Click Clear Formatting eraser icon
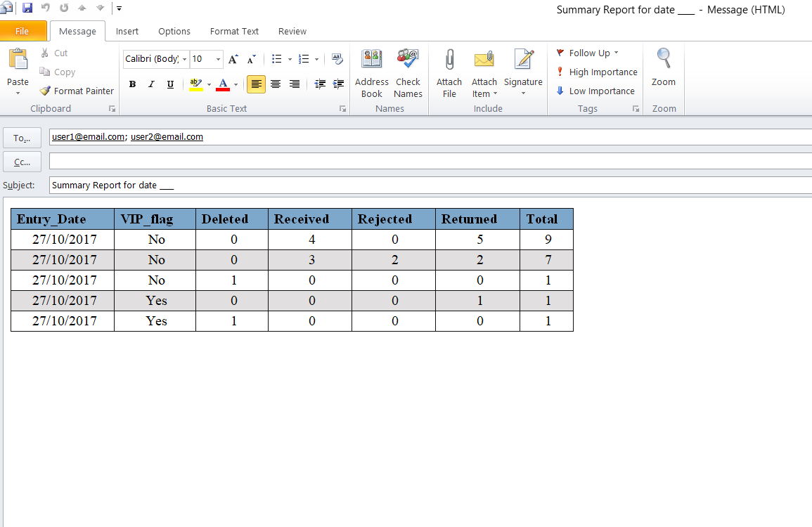 337,59
